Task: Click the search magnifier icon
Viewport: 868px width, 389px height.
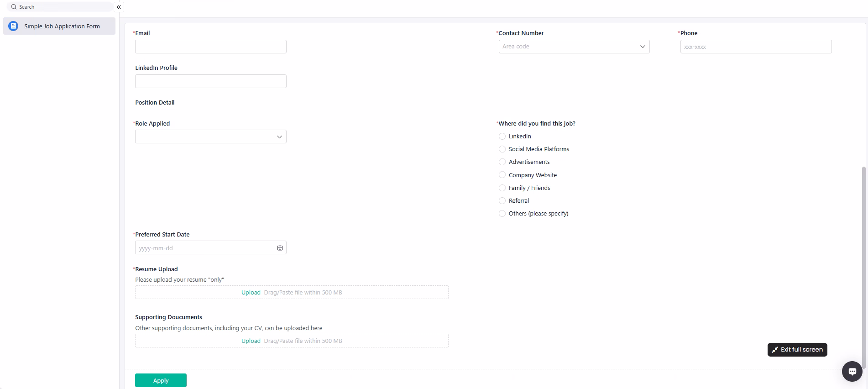Action: click(14, 7)
